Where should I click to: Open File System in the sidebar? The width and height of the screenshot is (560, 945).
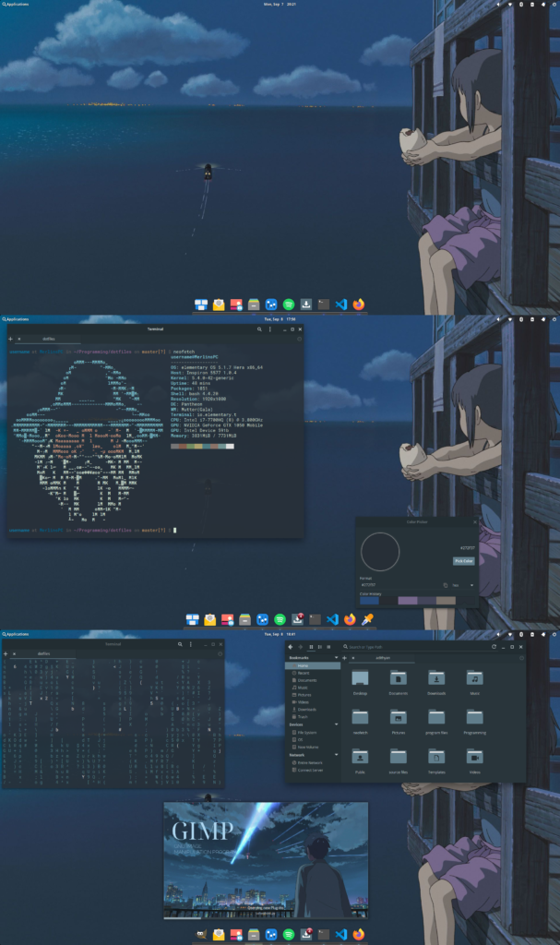point(313,732)
